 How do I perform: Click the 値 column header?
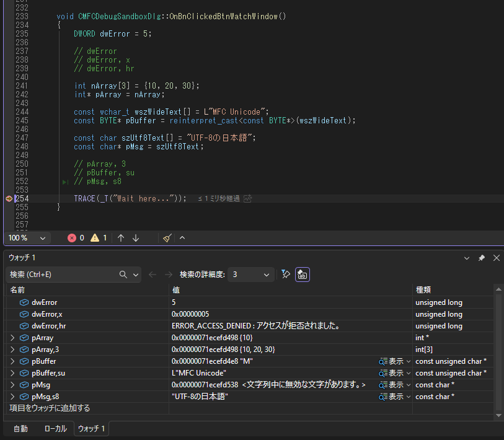[x=291, y=290]
